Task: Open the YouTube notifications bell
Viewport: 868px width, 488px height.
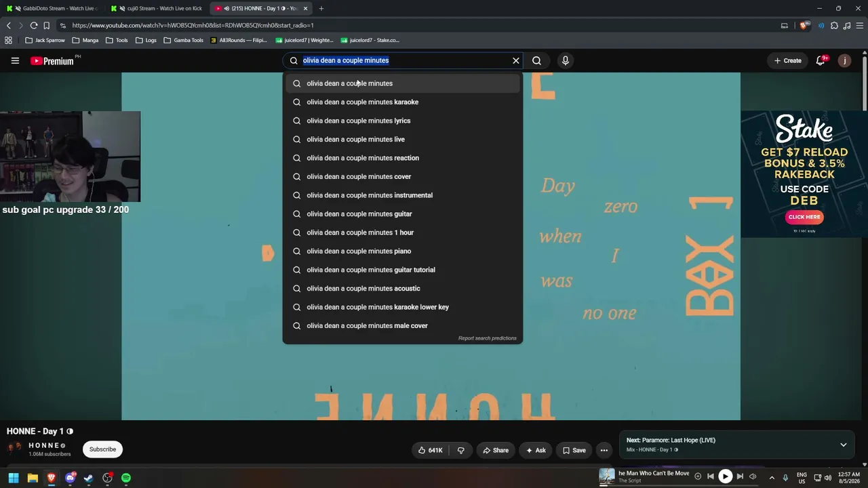Action: coord(821,60)
